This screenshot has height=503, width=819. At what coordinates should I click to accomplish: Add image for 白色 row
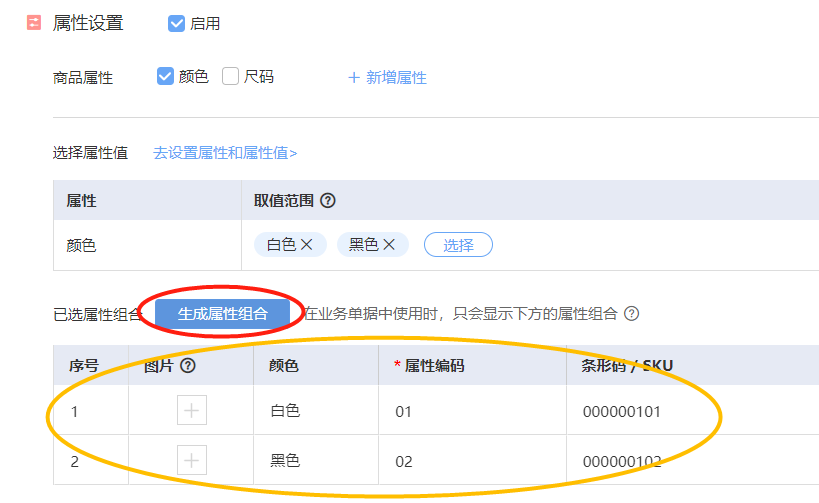(192, 410)
